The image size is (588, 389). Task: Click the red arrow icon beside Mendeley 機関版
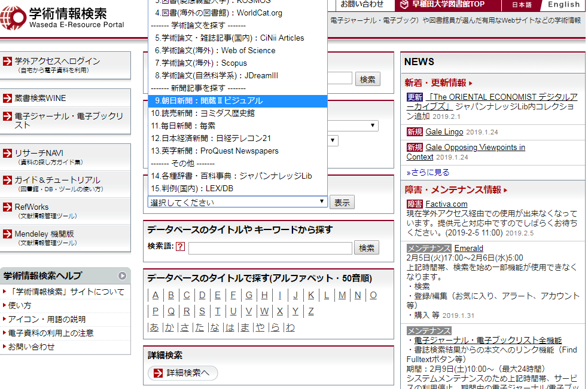(8, 234)
